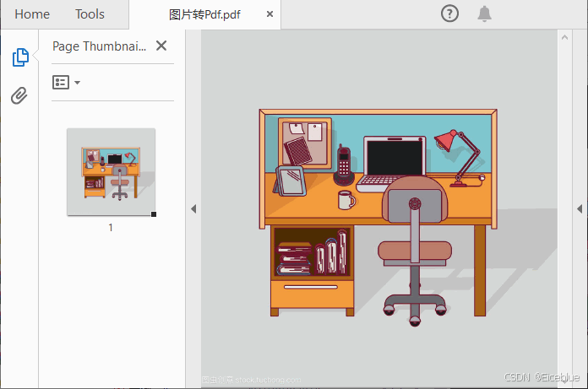Close the 图片转Pdf.pdf document tab
This screenshot has width=588, height=389.
[269, 14]
